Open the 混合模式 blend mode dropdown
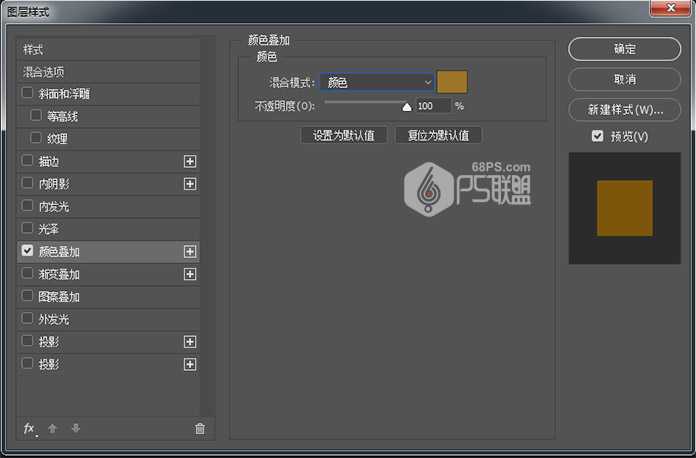The image size is (696, 458). (x=378, y=82)
